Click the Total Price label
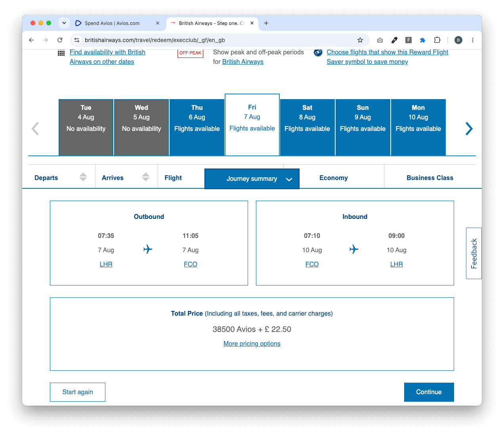The width and height of the screenshot is (504, 435). click(x=187, y=314)
